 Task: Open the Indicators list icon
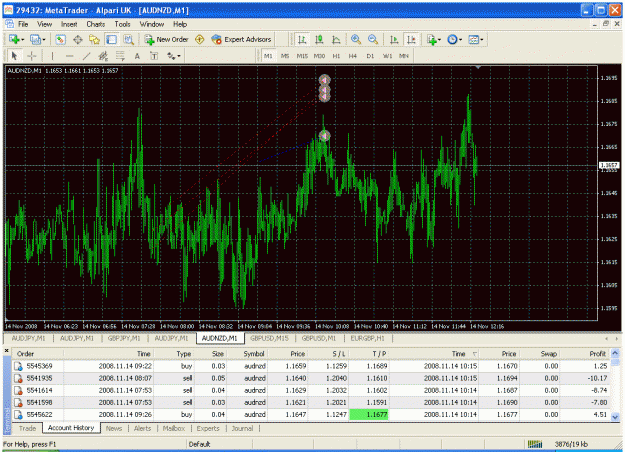point(431,39)
